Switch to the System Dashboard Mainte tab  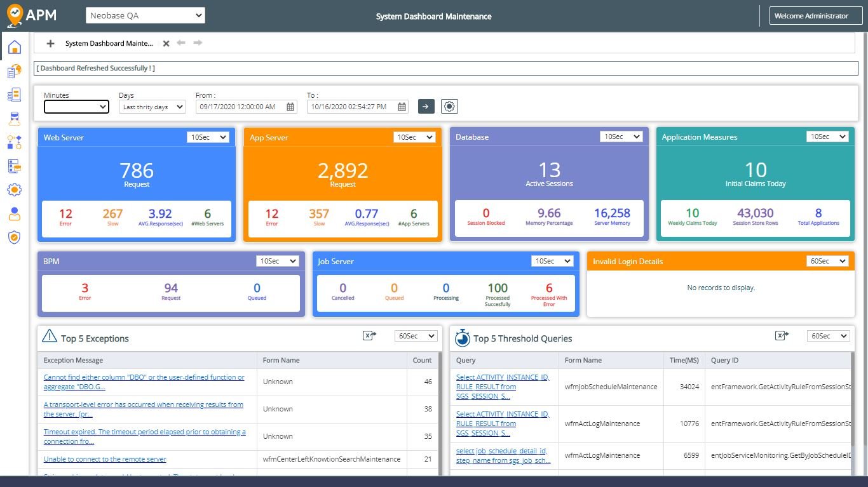click(x=109, y=43)
